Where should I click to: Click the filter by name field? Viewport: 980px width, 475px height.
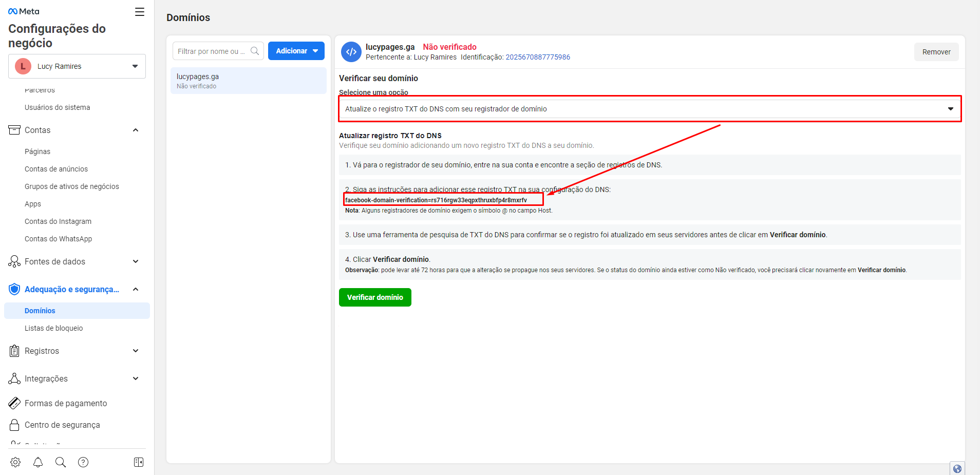point(218,51)
